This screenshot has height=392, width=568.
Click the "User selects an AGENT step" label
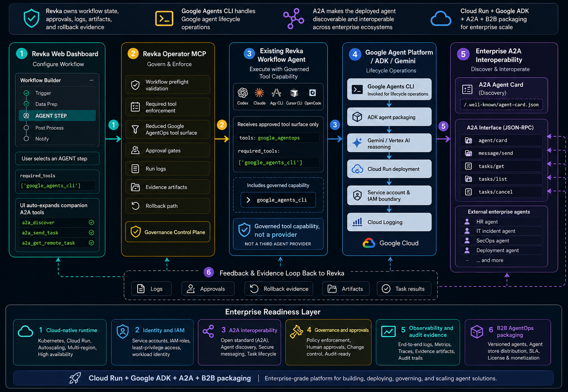55,159
